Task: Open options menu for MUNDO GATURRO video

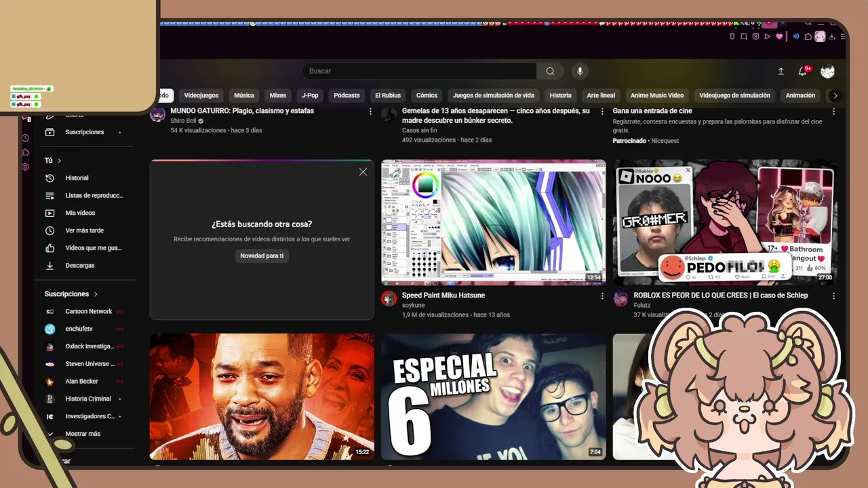Action: 370,111
